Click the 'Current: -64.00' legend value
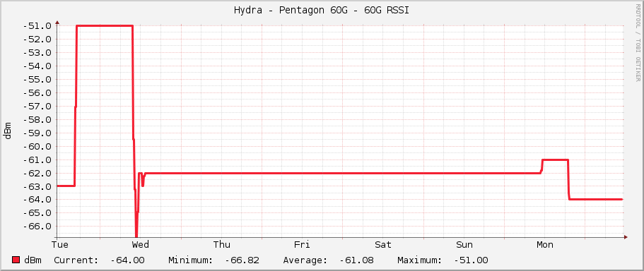The image size is (644, 271). [99, 260]
